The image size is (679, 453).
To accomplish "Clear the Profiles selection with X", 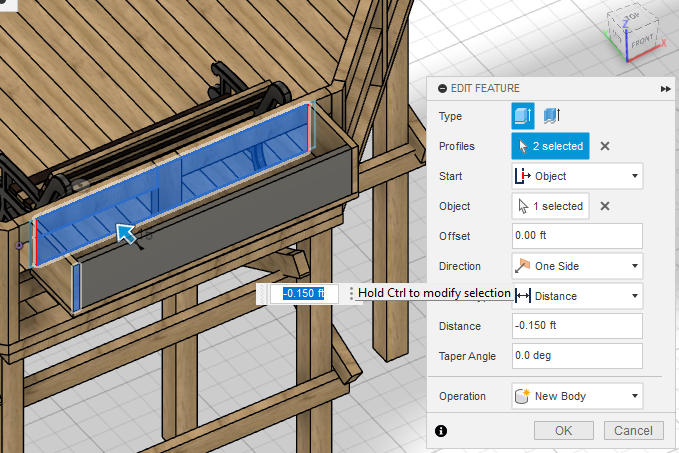I will tap(605, 146).
